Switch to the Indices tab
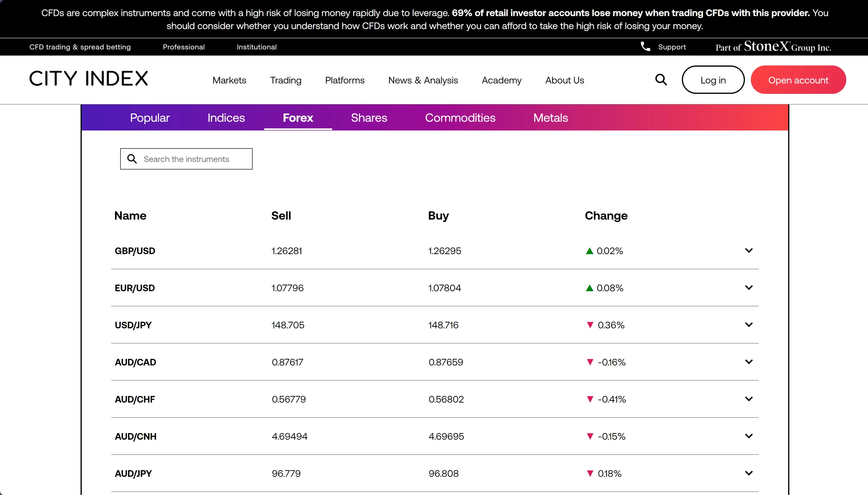868x495 pixels. [226, 118]
